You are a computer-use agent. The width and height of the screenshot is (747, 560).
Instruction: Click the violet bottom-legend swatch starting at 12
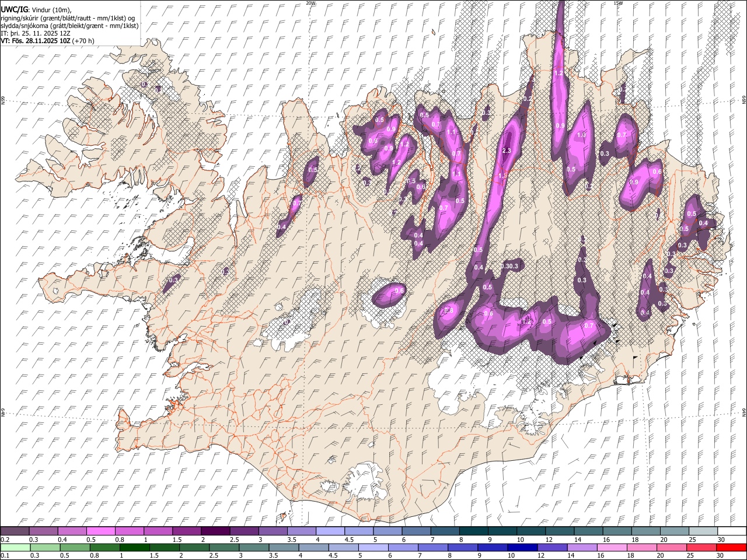(x=551, y=547)
